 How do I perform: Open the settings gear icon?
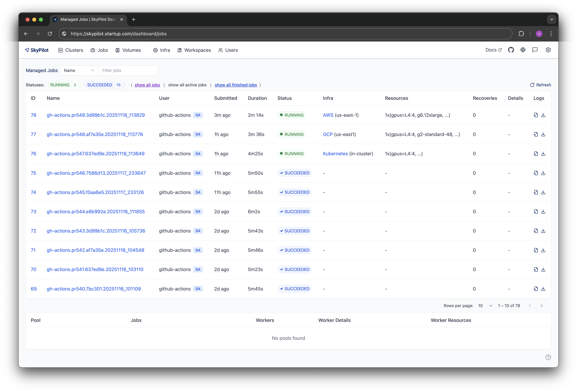(548, 50)
